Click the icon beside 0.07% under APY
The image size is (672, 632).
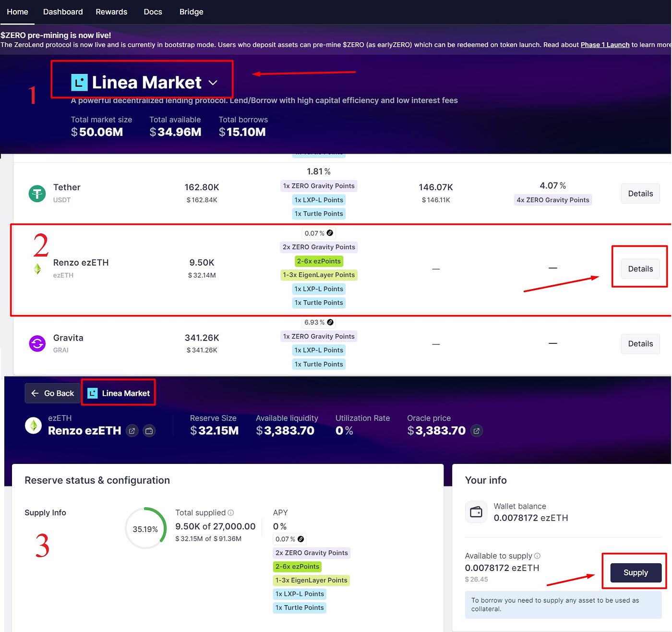pyautogui.click(x=301, y=539)
